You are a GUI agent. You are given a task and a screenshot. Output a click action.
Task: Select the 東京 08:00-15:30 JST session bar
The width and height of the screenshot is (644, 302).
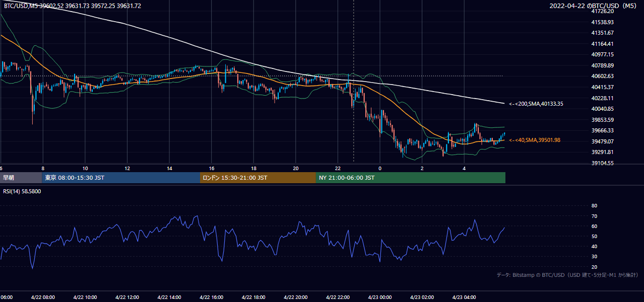coord(121,178)
